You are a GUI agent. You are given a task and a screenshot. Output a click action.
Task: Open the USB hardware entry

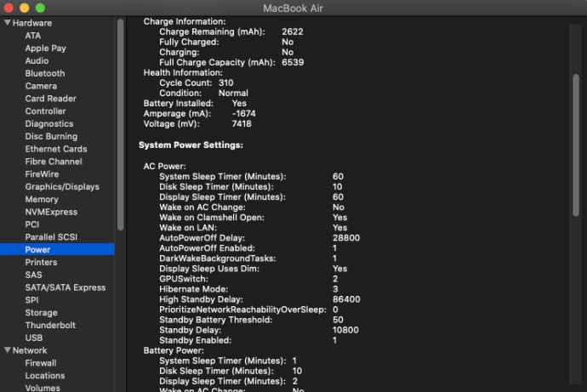pyautogui.click(x=34, y=338)
